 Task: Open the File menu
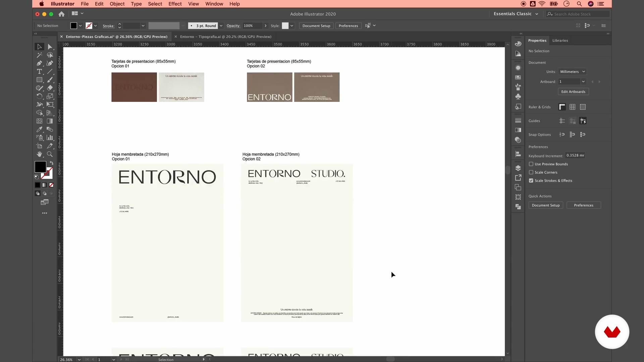(x=85, y=4)
